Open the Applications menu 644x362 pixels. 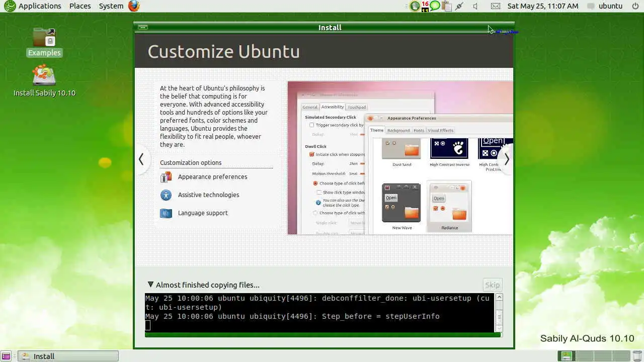pos(40,6)
